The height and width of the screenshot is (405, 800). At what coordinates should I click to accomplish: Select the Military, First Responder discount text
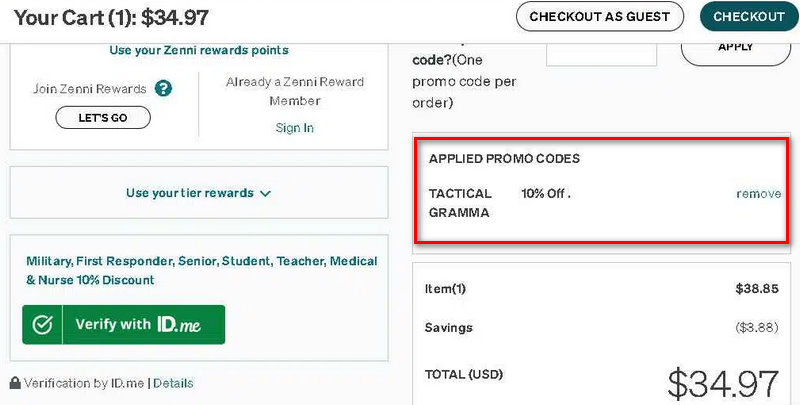pos(201,270)
